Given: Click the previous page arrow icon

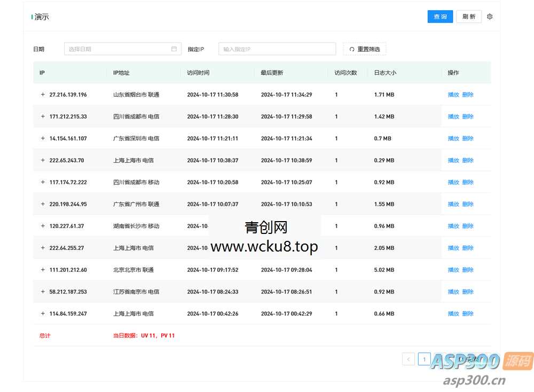Looking at the screenshot, I should tap(408, 359).
